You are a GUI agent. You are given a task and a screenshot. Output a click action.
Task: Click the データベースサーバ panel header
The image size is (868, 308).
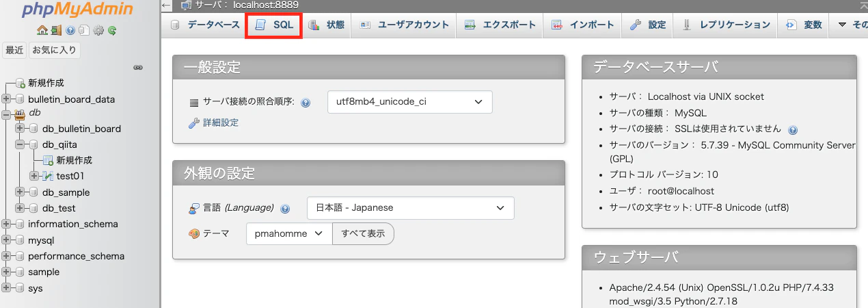click(x=719, y=67)
